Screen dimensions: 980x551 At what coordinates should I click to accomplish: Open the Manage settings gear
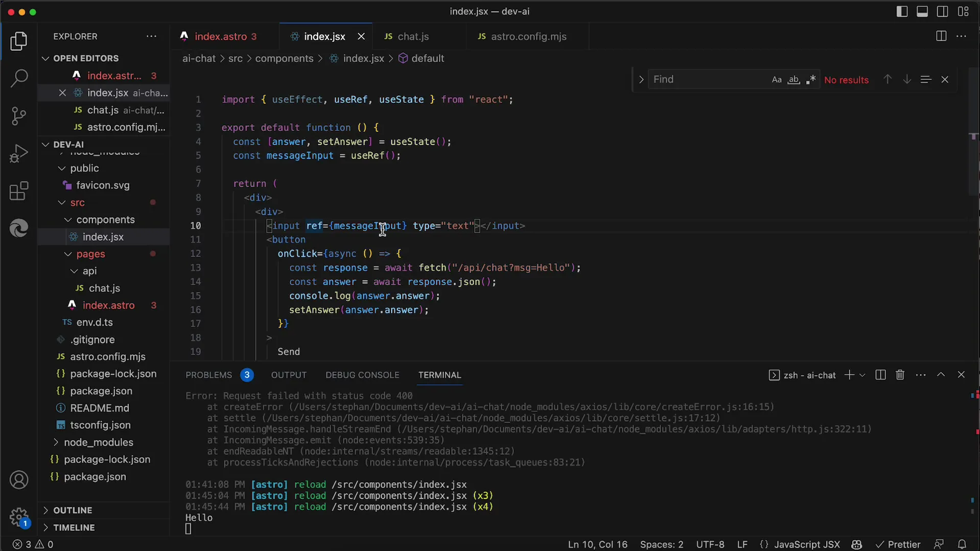(x=19, y=517)
